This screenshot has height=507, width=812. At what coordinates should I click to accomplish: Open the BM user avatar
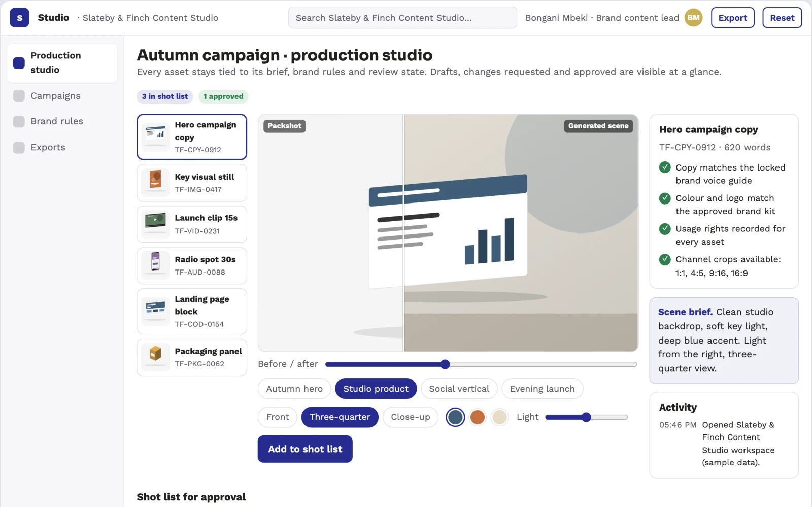(693, 18)
